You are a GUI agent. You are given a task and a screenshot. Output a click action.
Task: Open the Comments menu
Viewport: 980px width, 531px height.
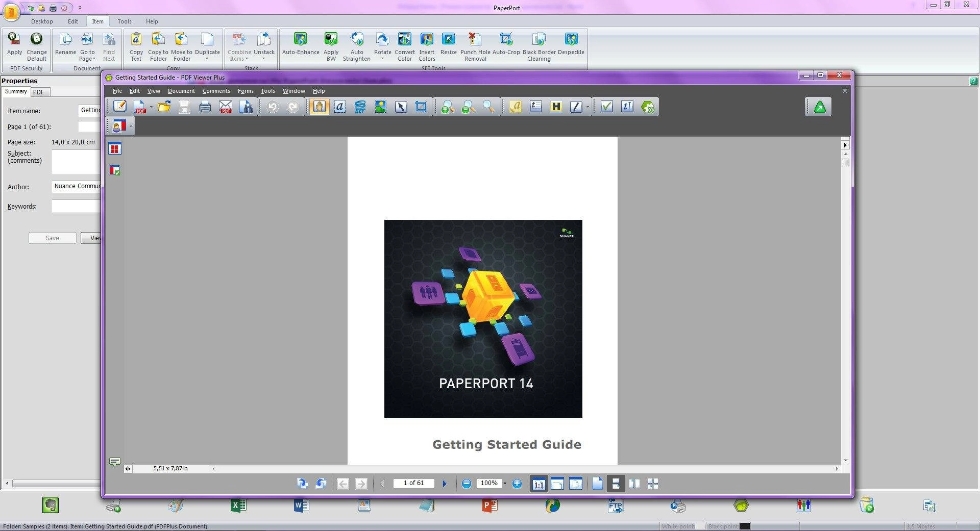click(216, 91)
